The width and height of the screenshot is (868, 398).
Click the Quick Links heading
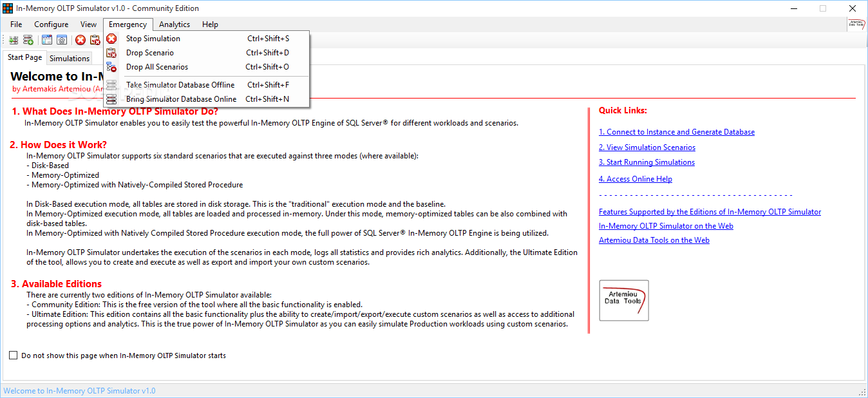pos(623,110)
